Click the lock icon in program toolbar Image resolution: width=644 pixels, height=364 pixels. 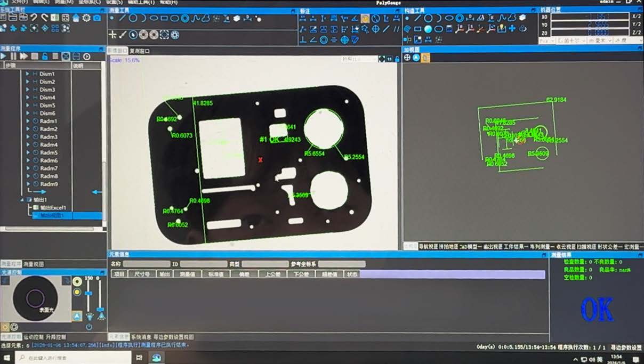(45, 56)
